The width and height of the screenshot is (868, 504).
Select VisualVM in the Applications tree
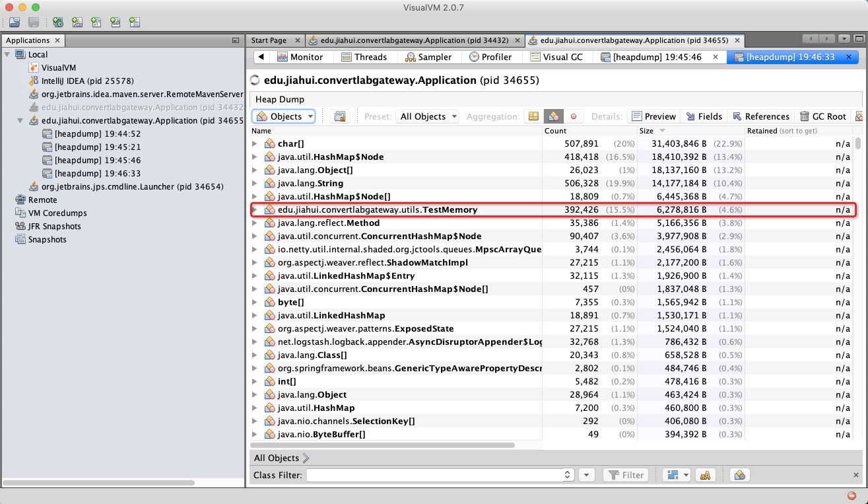[52, 67]
